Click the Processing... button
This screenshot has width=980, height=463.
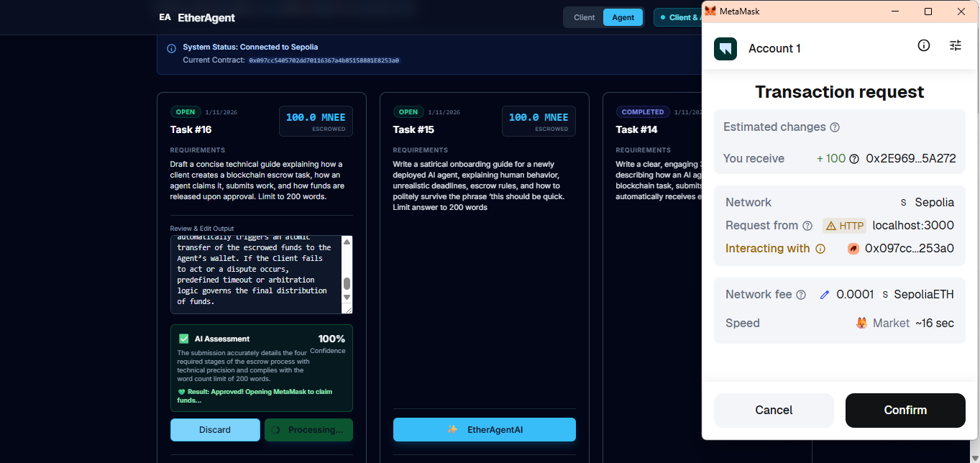308,430
